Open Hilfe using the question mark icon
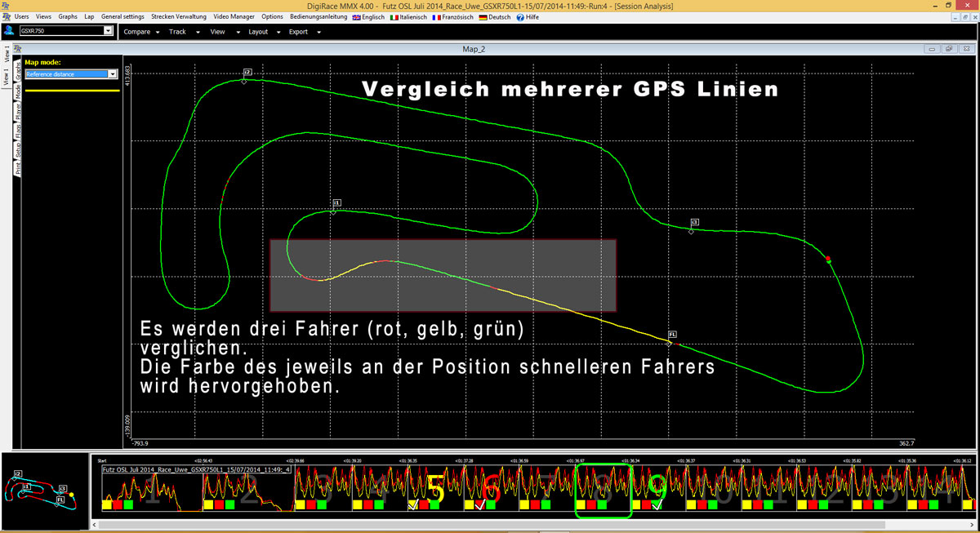980x533 pixels. tap(520, 16)
